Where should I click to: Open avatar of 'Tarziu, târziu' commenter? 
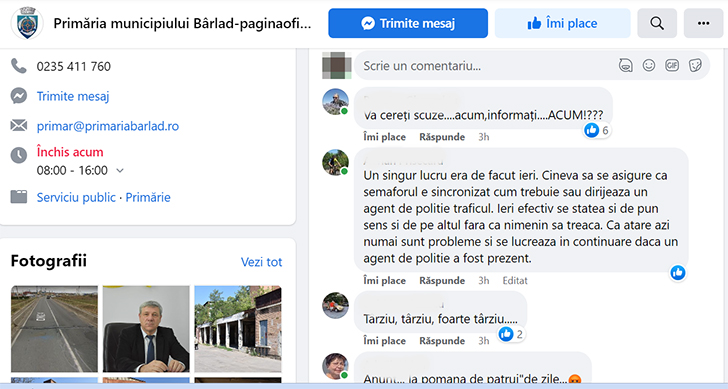point(335,305)
